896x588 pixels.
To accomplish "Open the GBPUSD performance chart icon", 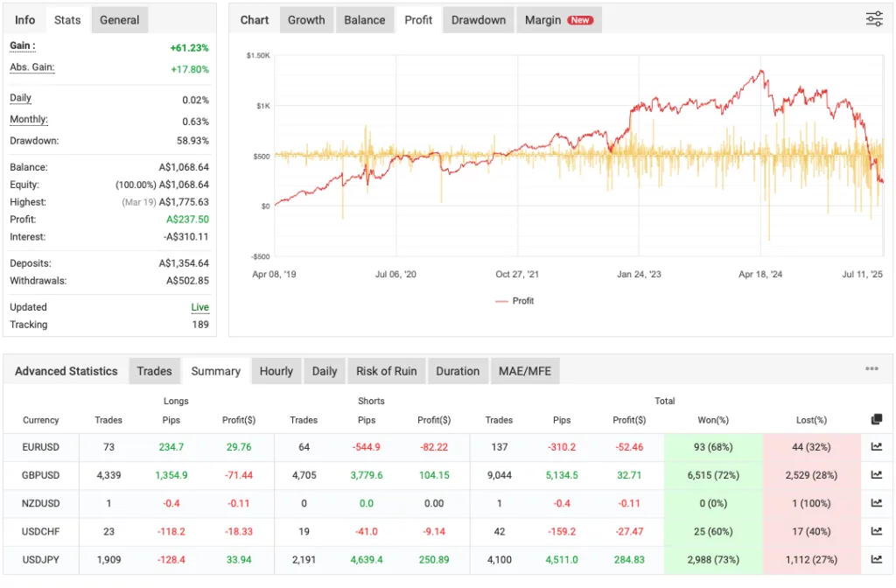I will (x=876, y=475).
